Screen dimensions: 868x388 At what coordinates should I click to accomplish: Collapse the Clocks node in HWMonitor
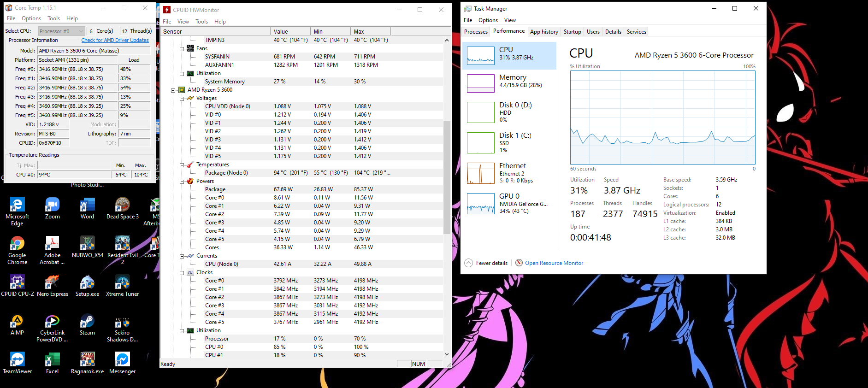coord(182,272)
